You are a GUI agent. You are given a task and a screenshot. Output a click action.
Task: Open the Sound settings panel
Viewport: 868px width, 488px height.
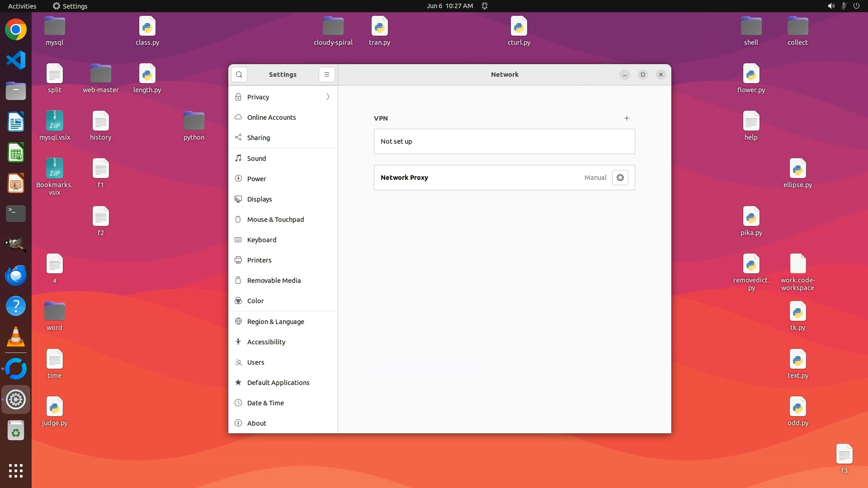coord(256,159)
